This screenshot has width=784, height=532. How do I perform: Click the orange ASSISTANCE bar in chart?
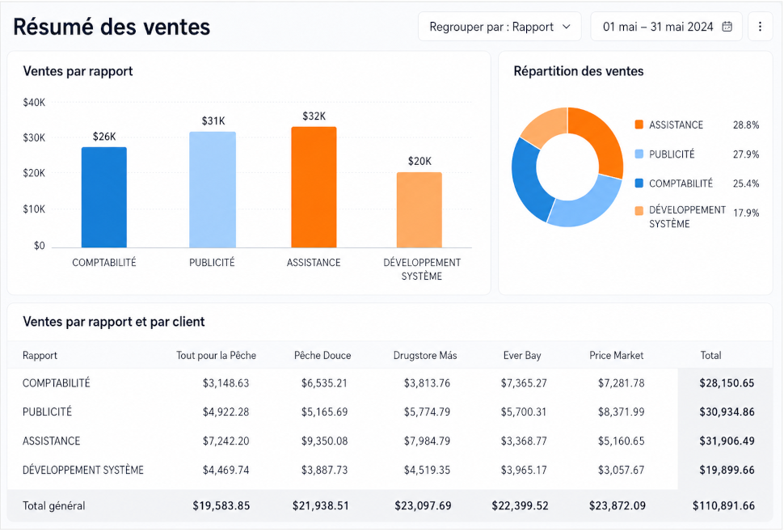[x=314, y=187]
